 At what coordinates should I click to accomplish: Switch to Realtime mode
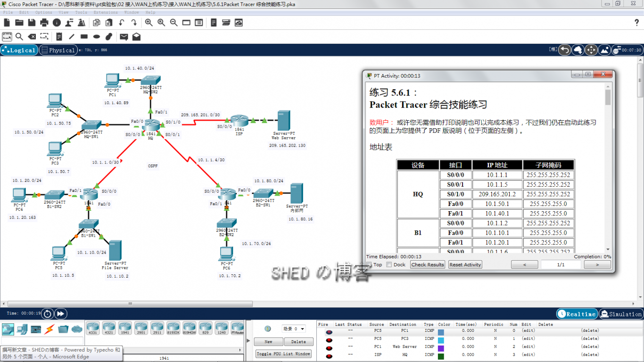point(577,314)
